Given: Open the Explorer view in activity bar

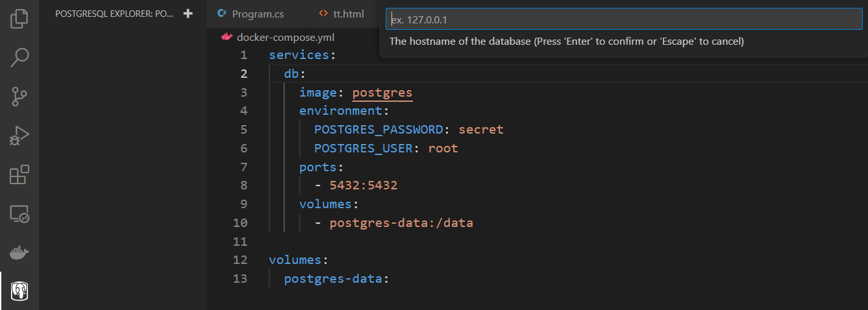Looking at the screenshot, I should click(19, 18).
